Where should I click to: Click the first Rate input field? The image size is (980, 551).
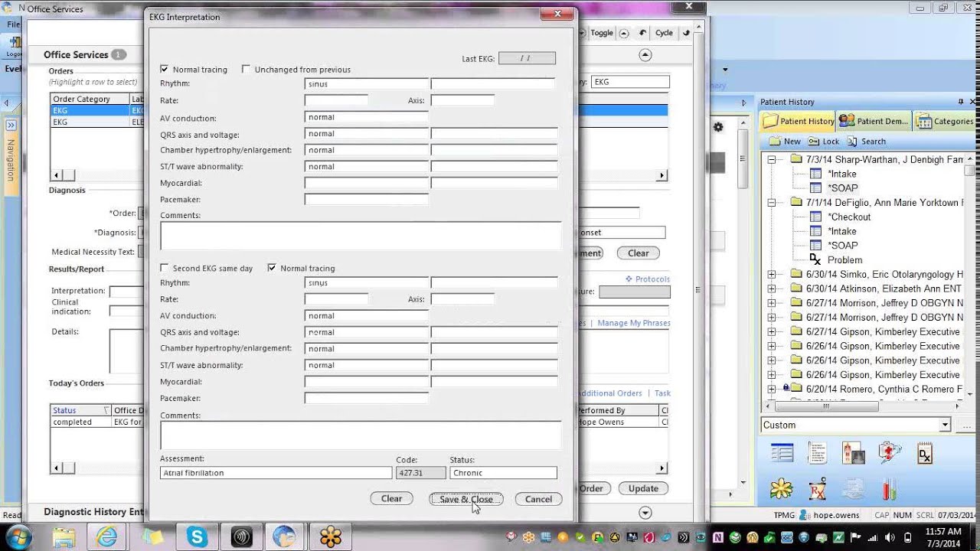pyautogui.click(x=336, y=100)
